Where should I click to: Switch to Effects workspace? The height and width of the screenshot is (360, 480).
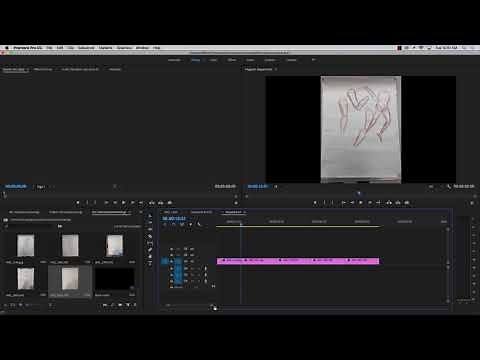point(232,60)
